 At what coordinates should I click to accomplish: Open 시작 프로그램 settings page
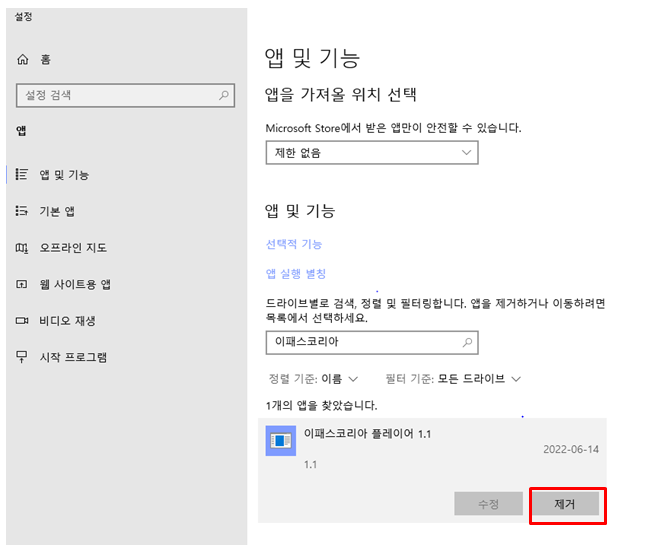[73, 357]
